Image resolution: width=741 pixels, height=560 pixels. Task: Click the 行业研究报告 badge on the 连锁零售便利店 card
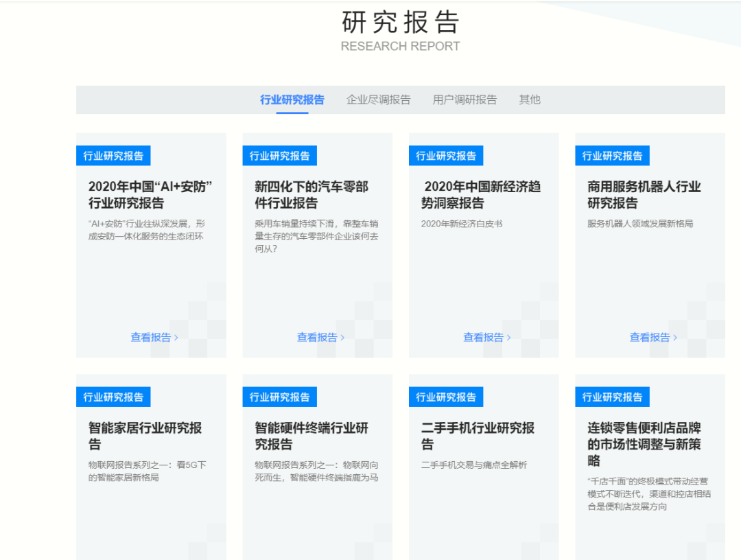(612, 397)
